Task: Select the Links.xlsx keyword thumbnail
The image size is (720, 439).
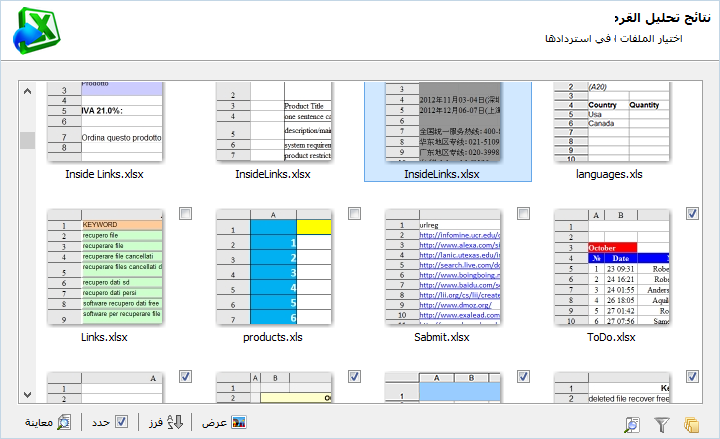Action: (105, 267)
